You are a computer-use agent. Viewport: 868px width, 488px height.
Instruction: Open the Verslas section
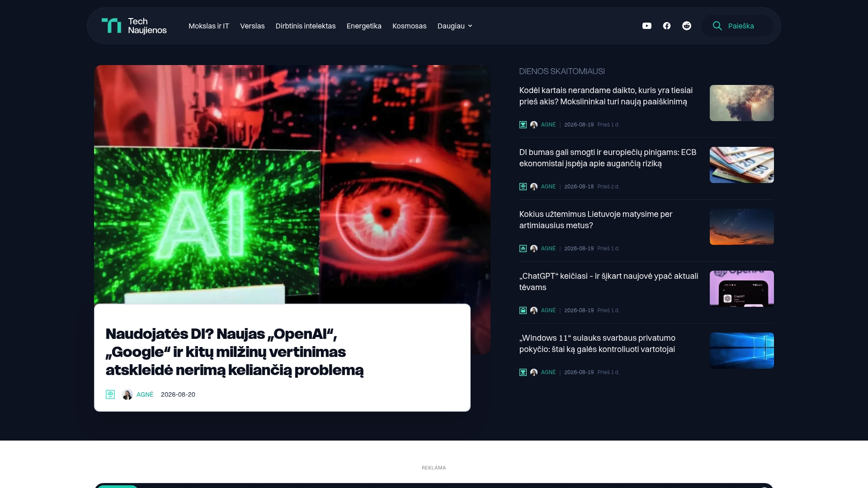coord(252,26)
